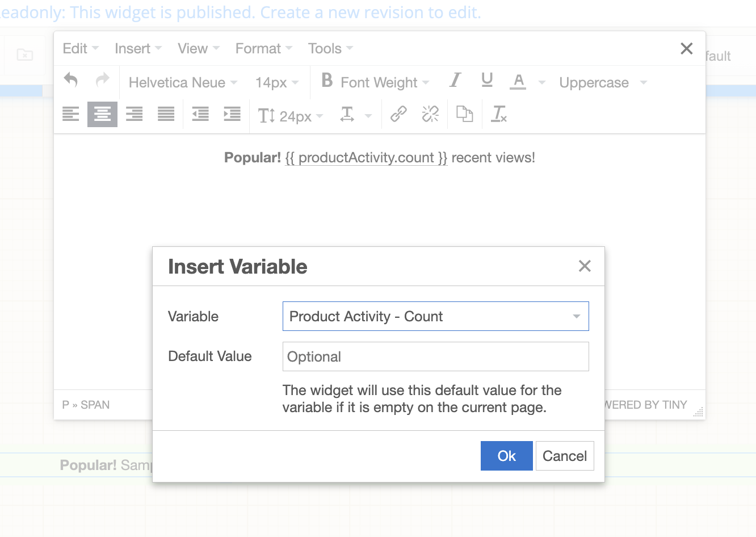Open the Tools menu

(x=325, y=48)
